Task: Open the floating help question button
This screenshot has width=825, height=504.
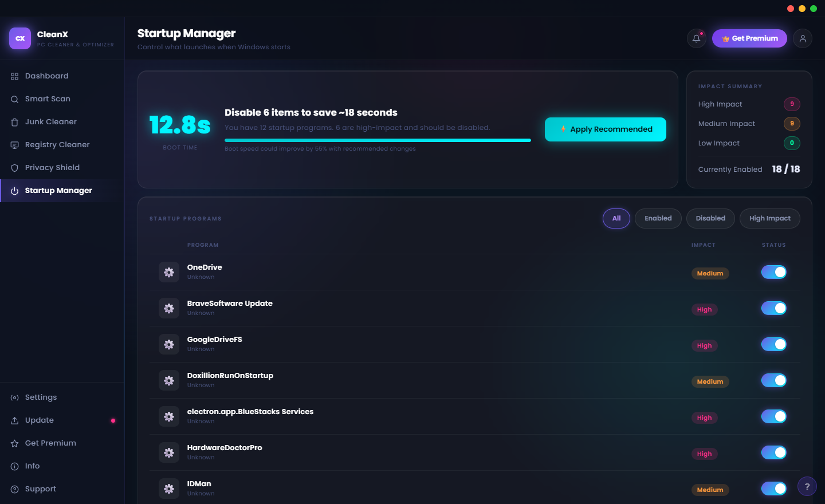Action: coord(807,486)
